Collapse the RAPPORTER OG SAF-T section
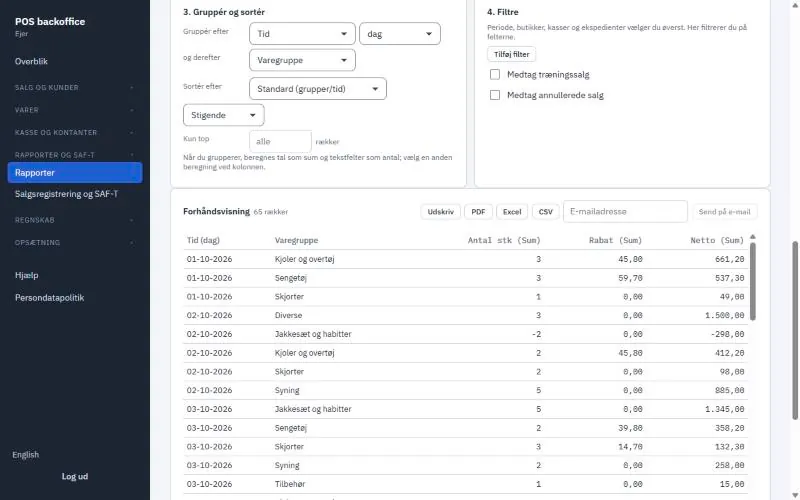 click(74, 155)
